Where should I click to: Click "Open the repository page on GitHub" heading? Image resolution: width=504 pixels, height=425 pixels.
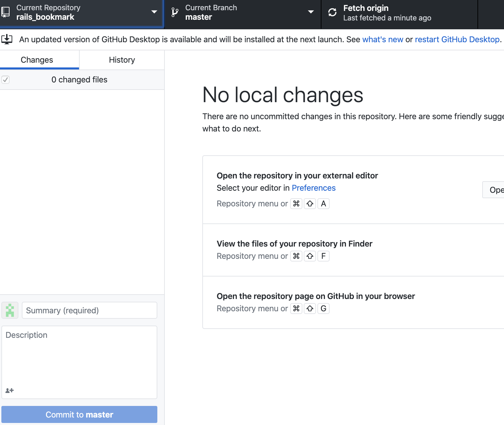coord(316,296)
